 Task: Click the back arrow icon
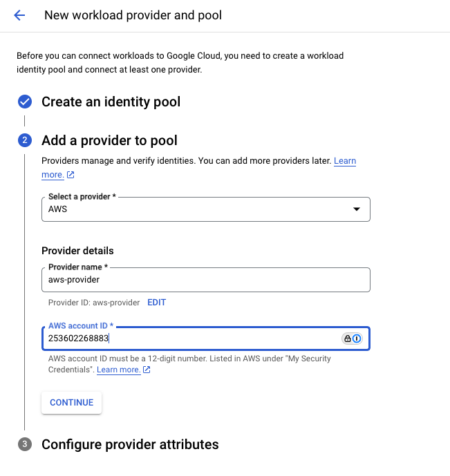pos(19,15)
